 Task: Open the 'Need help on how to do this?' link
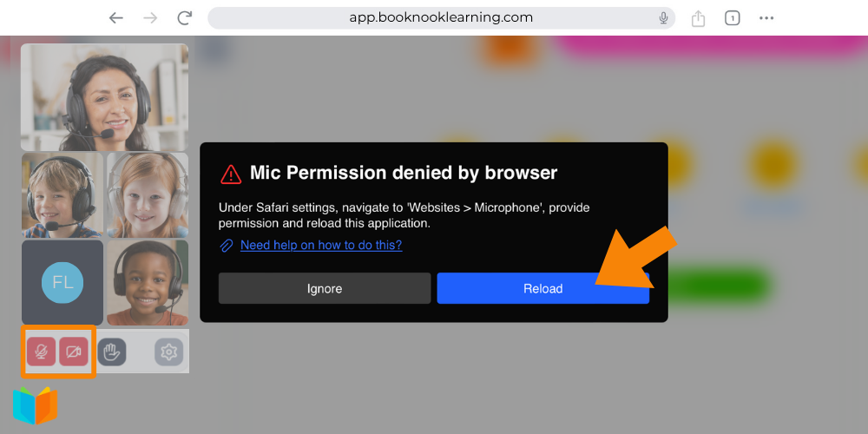tap(321, 245)
